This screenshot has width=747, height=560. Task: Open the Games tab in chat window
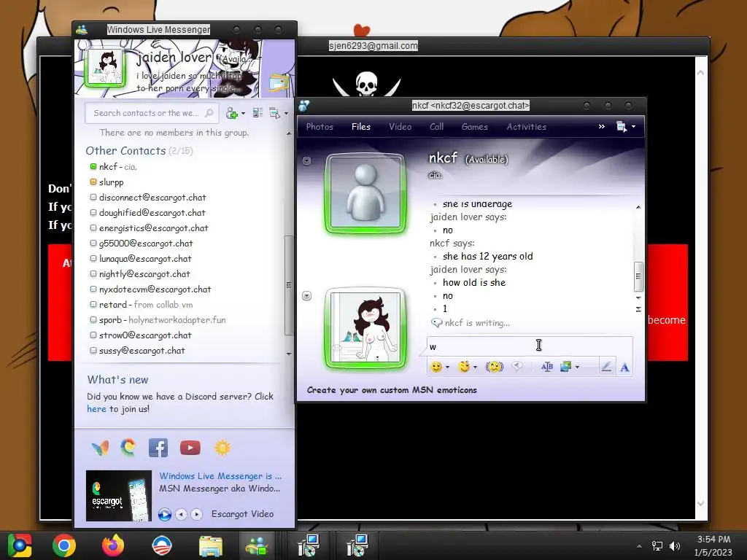[x=474, y=127]
